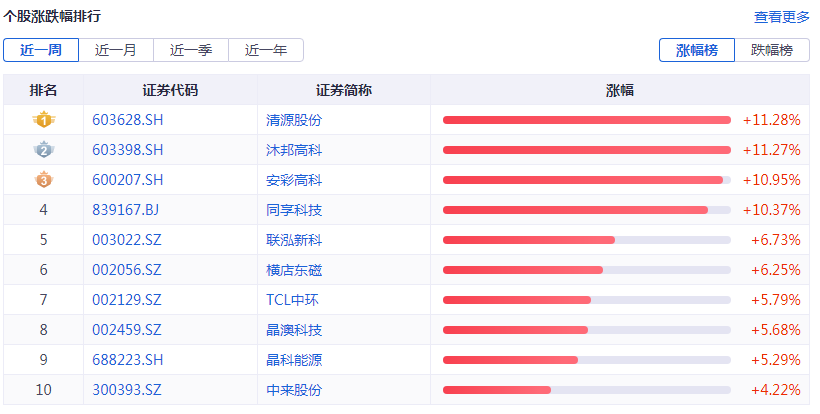
Task: Toggle to the 涨幅榜 gainers list
Action: pyautogui.click(x=697, y=50)
